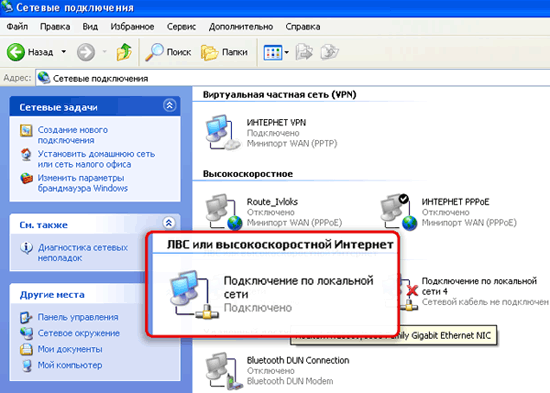Click the Виртуальная частная сеть (VPN) group header

point(279,95)
